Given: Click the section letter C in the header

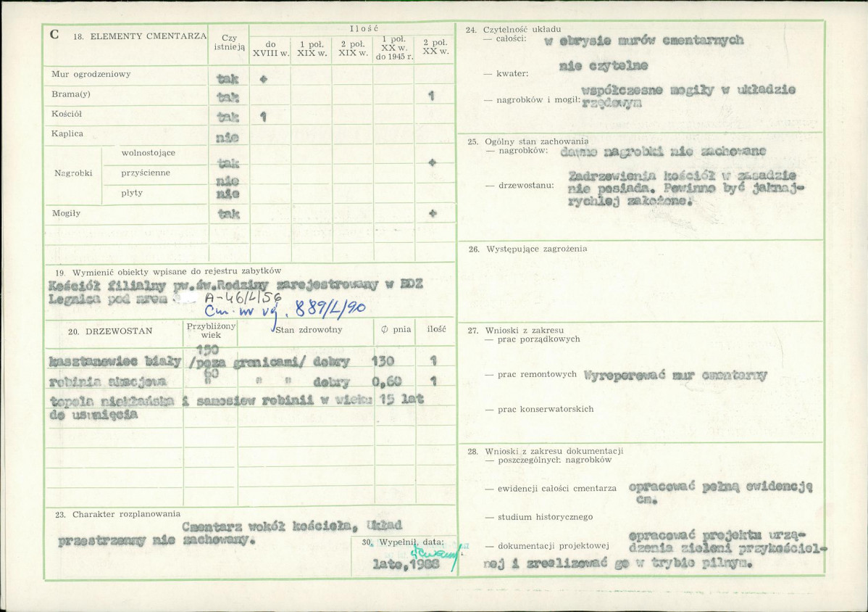Looking at the screenshot, I should click(x=54, y=35).
